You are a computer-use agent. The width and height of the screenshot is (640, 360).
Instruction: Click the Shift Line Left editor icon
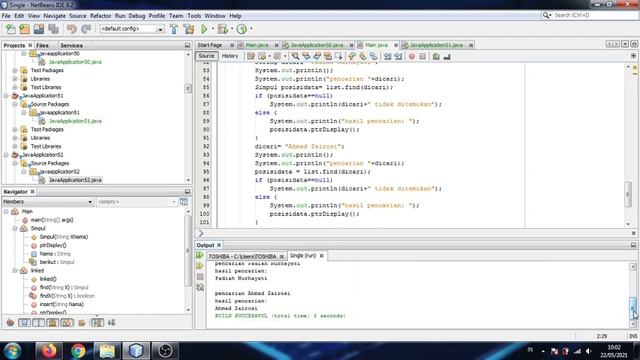(x=387, y=56)
